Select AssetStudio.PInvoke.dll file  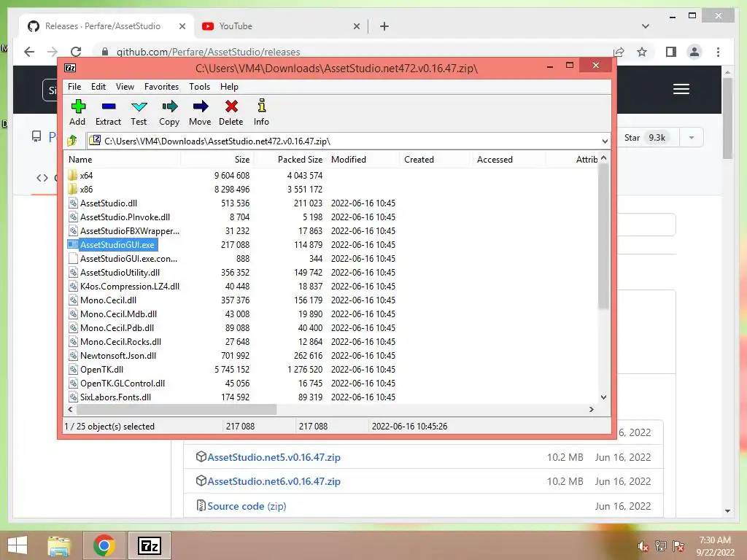(x=125, y=217)
